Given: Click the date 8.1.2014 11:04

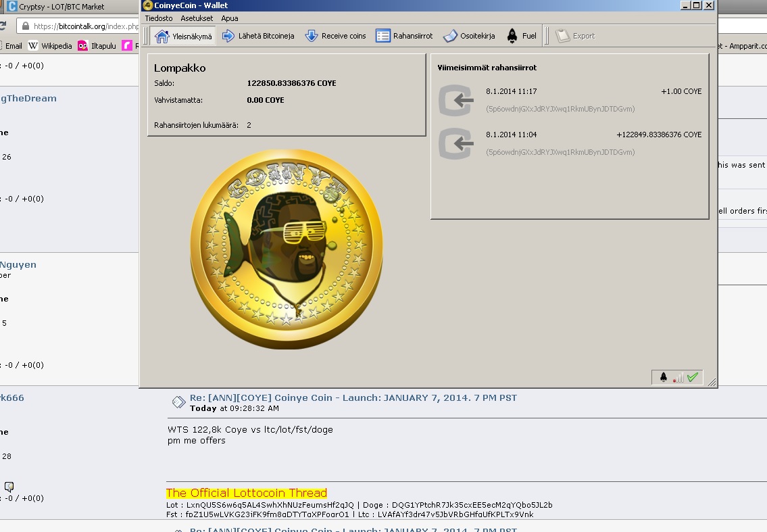Looking at the screenshot, I should coord(511,135).
